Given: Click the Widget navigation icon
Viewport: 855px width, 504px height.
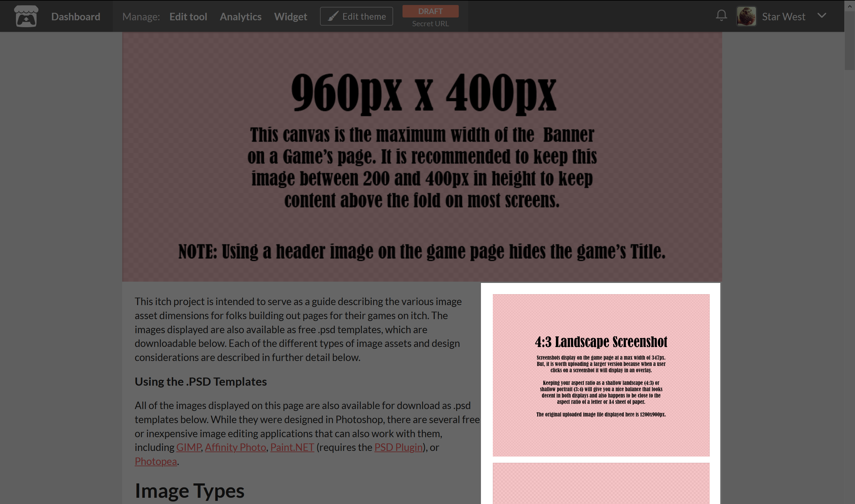Looking at the screenshot, I should coord(291,16).
